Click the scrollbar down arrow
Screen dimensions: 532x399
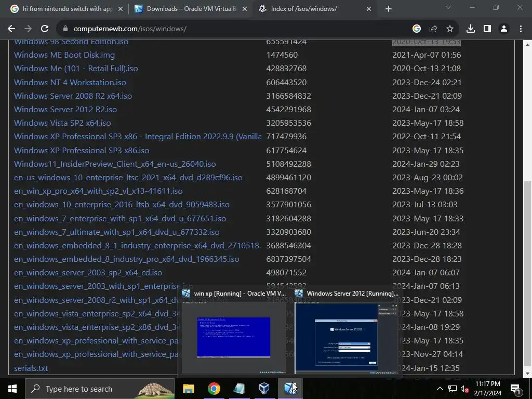528,374
